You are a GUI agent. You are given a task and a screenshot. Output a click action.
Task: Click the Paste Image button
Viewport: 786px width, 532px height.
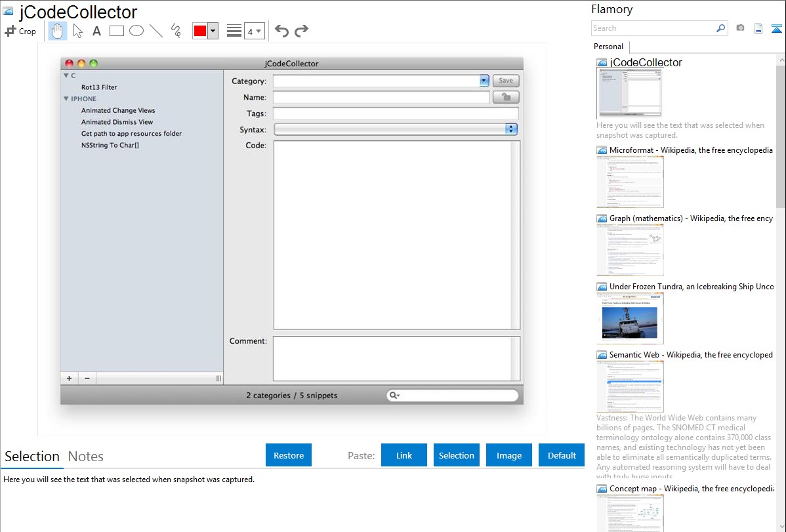[x=508, y=455]
